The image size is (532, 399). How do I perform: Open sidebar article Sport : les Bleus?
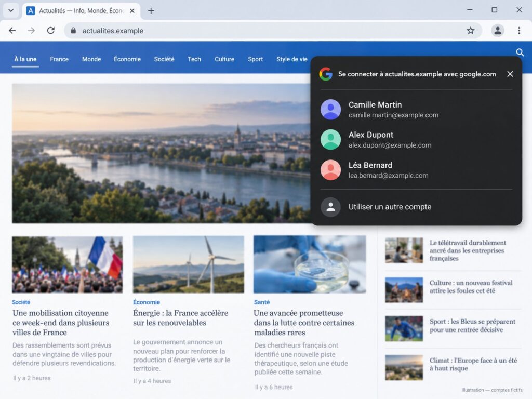point(472,325)
